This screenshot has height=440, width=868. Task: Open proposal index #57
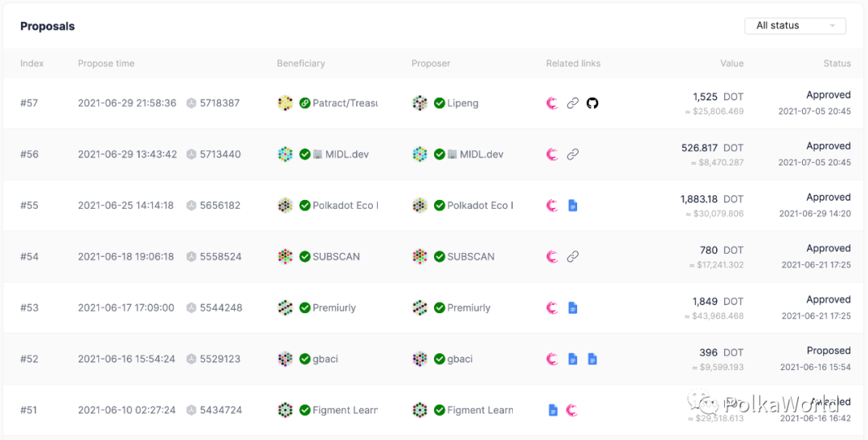click(x=30, y=103)
